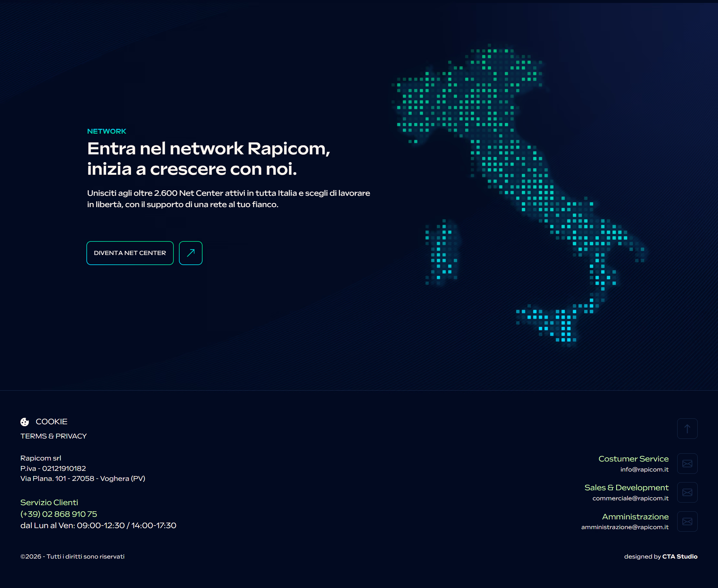This screenshot has width=718, height=588.
Task: Click the diagonal arrow icon button
Action: click(x=191, y=253)
